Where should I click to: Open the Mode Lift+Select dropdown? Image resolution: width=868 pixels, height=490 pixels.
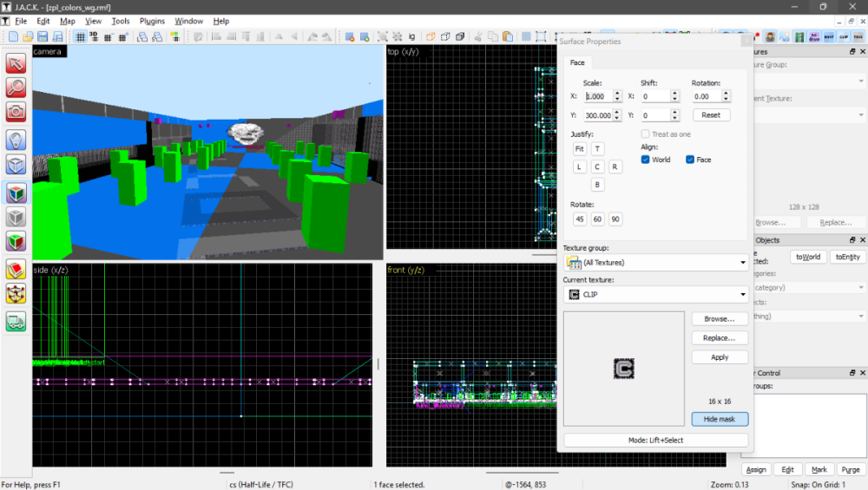pos(655,441)
